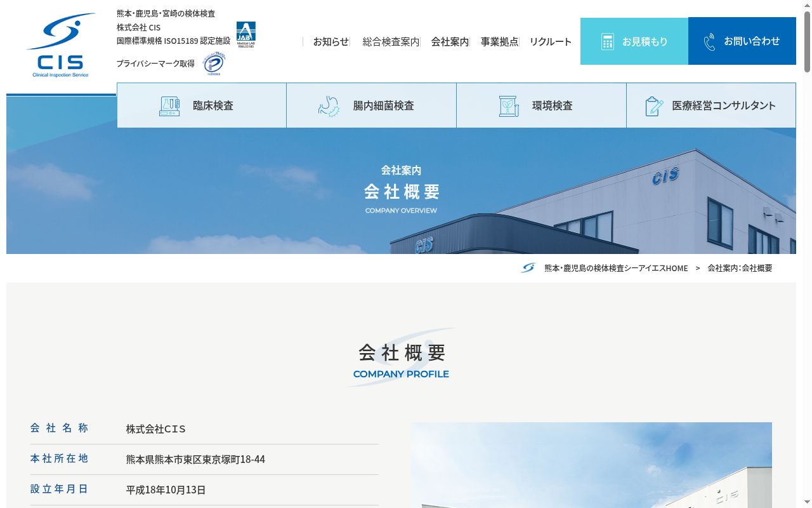Go to the 臨床検査 page
The width and height of the screenshot is (812, 508).
(202, 105)
